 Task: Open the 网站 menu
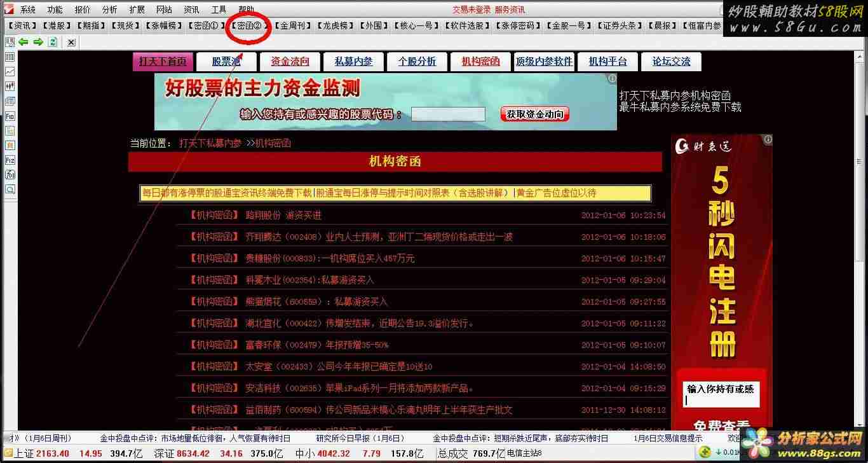click(164, 10)
